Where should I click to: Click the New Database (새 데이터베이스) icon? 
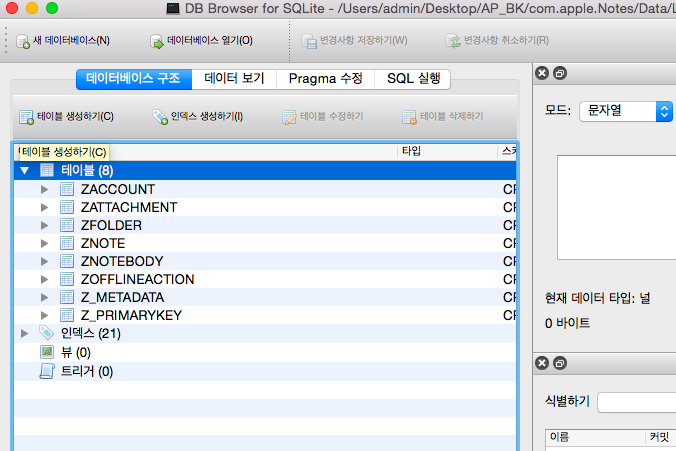coord(23,41)
